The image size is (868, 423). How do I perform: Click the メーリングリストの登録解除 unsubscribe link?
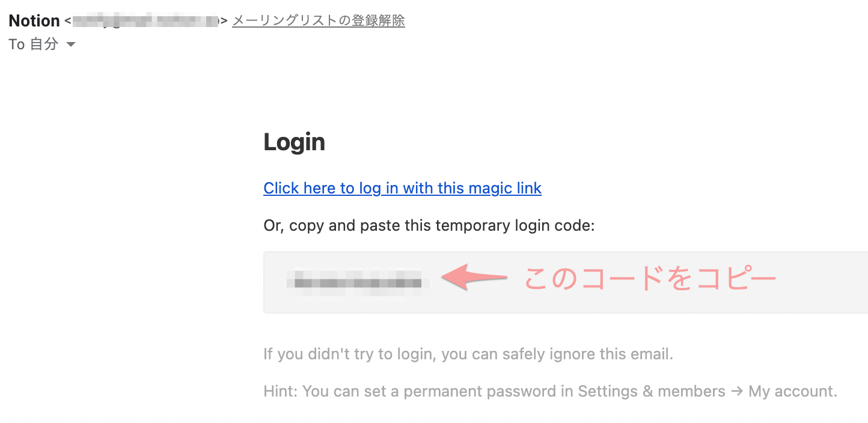pyautogui.click(x=318, y=21)
